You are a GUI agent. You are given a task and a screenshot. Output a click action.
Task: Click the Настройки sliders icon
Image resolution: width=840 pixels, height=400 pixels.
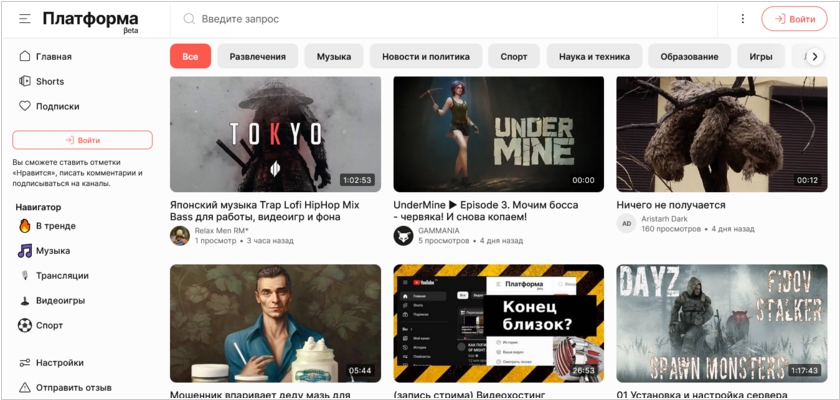(25, 363)
